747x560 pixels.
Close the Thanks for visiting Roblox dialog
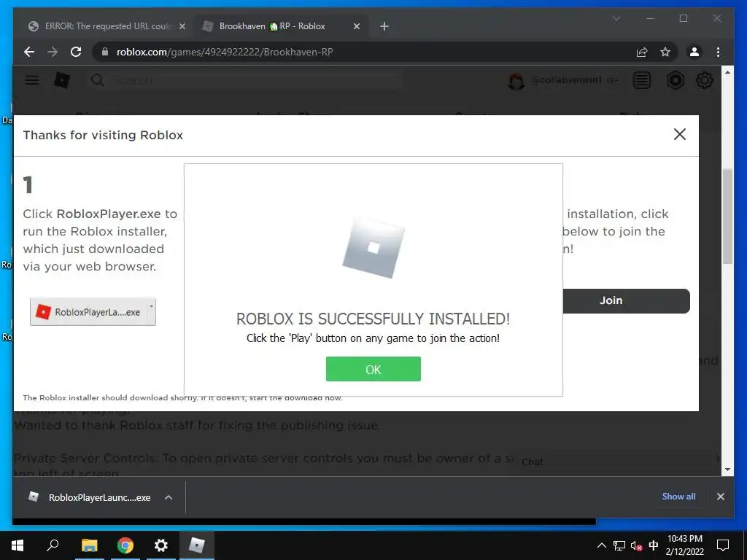click(680, 134)
